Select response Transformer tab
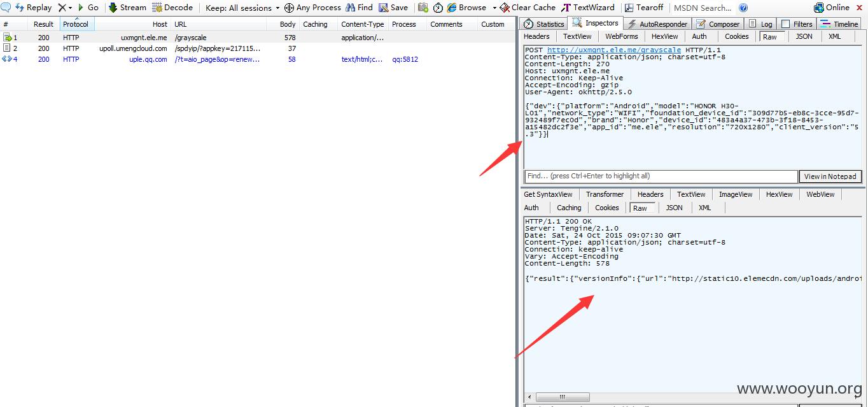 click(x=605, y=194)
